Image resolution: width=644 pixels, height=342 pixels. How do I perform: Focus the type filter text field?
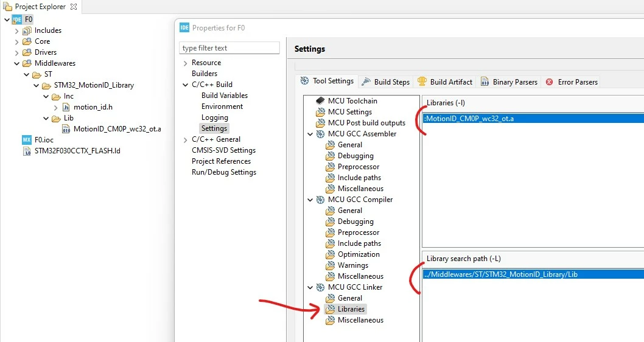pyautogui.click(x=229, y=47)
